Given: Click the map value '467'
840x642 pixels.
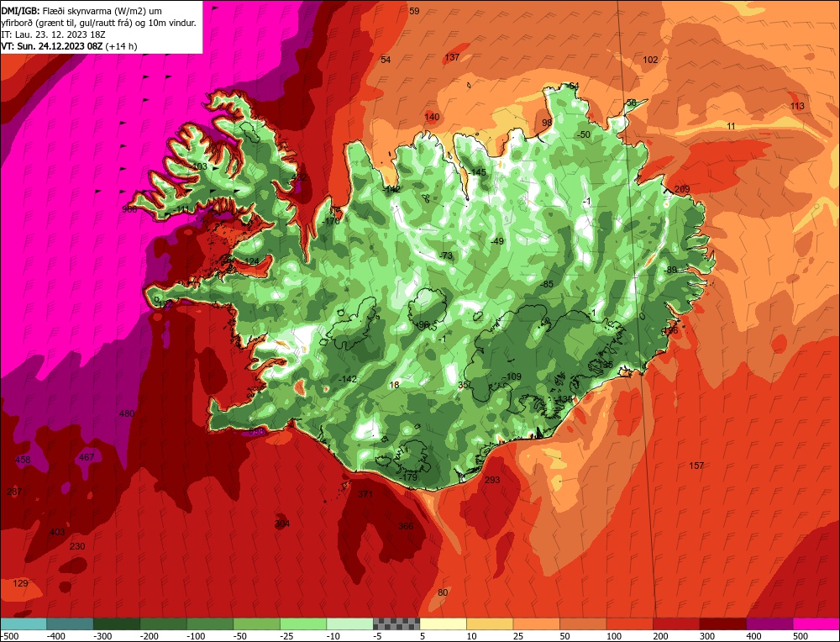Looking at the screenshot, I should click(x=87, y=458).
